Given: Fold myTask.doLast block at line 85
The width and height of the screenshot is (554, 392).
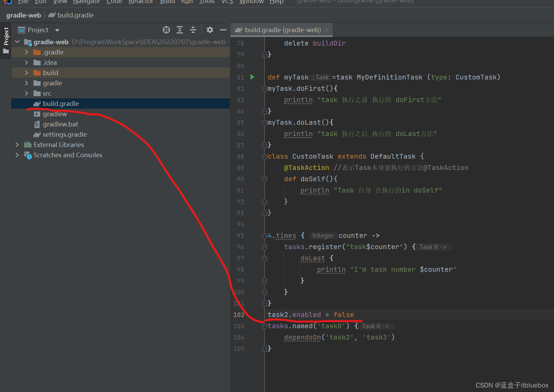Looking at the screenshot, I should 264,123.
